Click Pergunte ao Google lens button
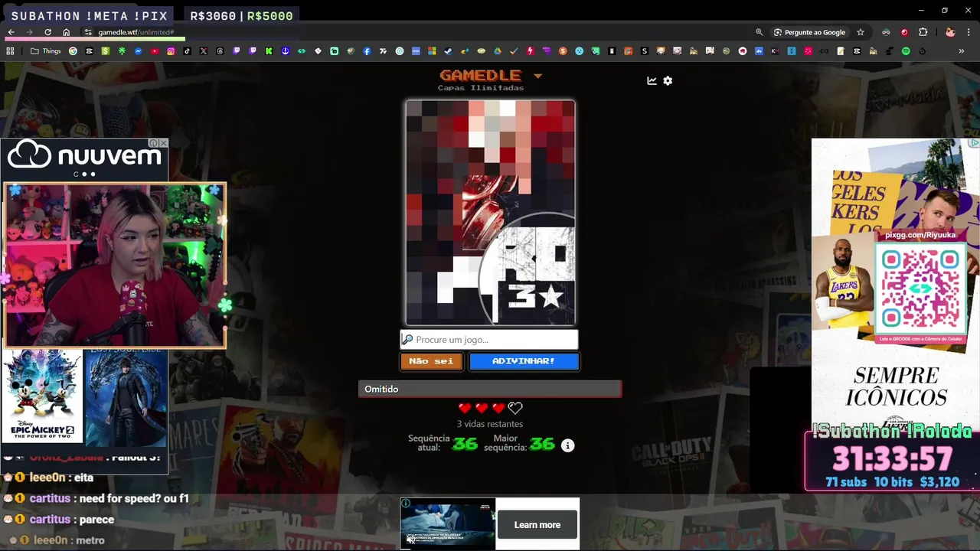The height and width of the screenshot is (551, 980). click(809, 32)
